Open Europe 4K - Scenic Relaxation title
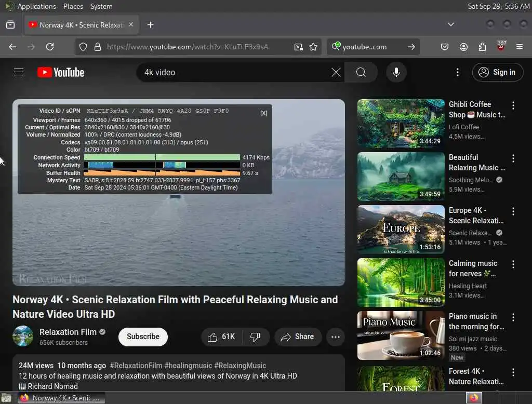Screen dimensions: 532x404 pos(476,216)
